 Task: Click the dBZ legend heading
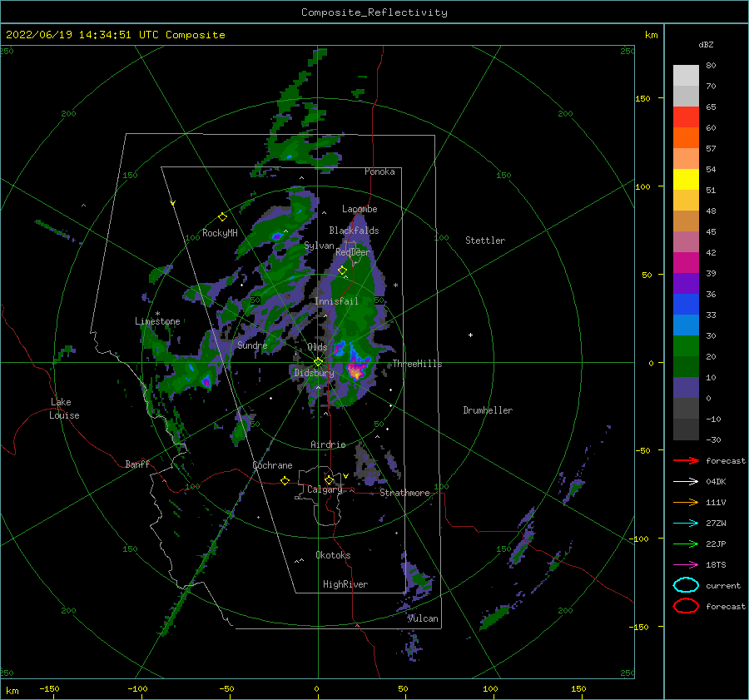tap(706, 45)
